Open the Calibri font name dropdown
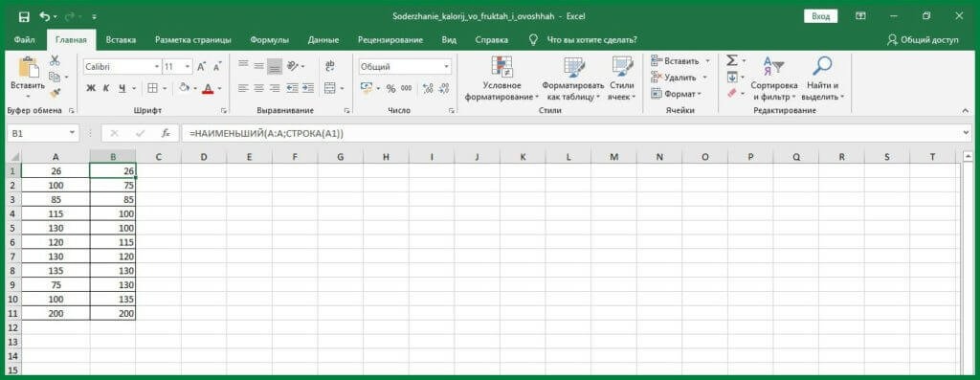The image size is (980, 380). tap(156, 67)
